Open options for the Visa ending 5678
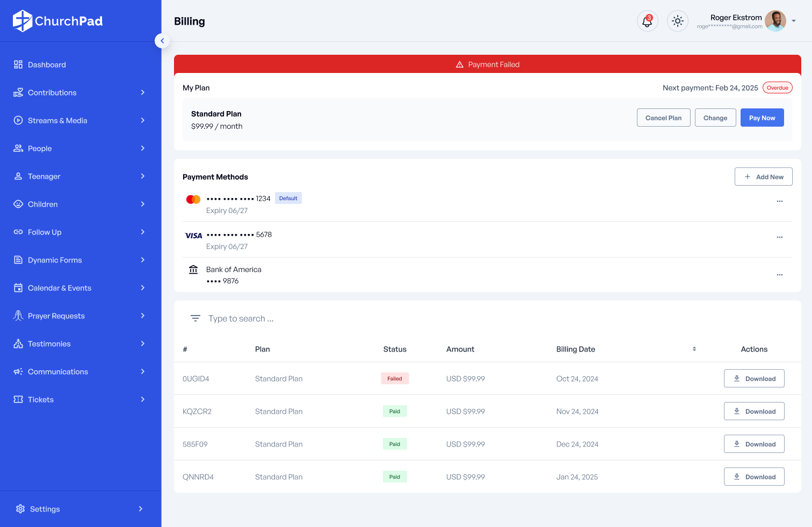 779,237
